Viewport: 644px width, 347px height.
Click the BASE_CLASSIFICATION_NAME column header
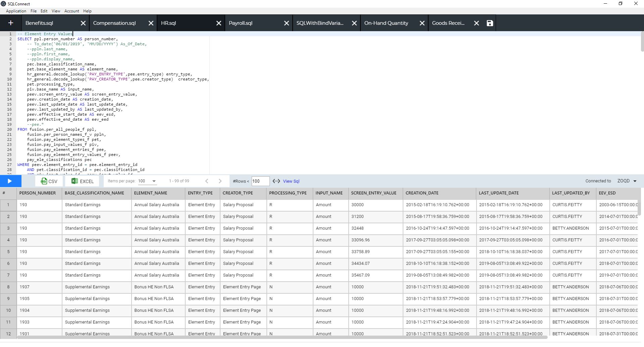click(97, 193)
